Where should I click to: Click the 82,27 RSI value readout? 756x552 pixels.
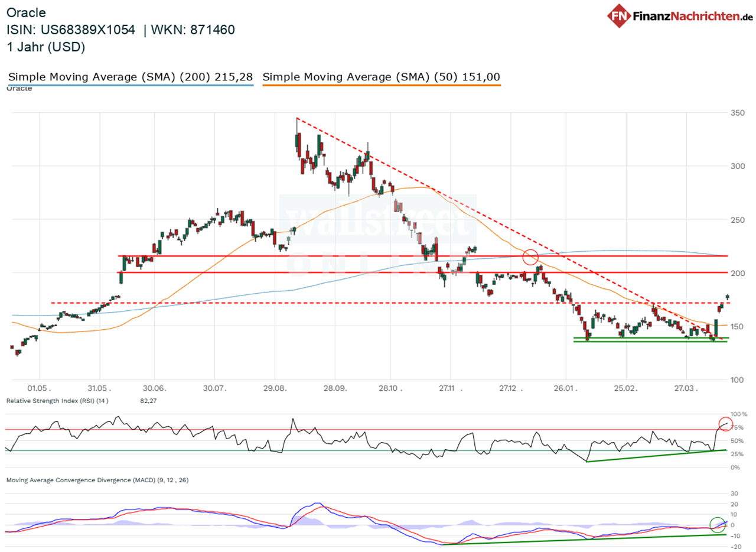146,401
